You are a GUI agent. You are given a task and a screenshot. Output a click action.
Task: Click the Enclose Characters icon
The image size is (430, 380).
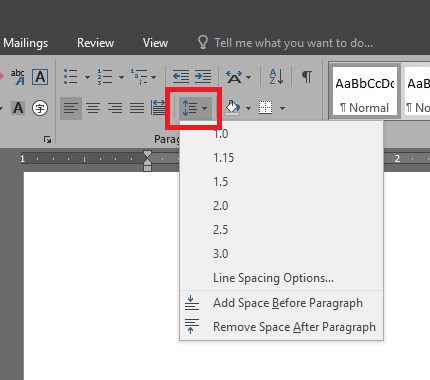(x=40, y=108)
